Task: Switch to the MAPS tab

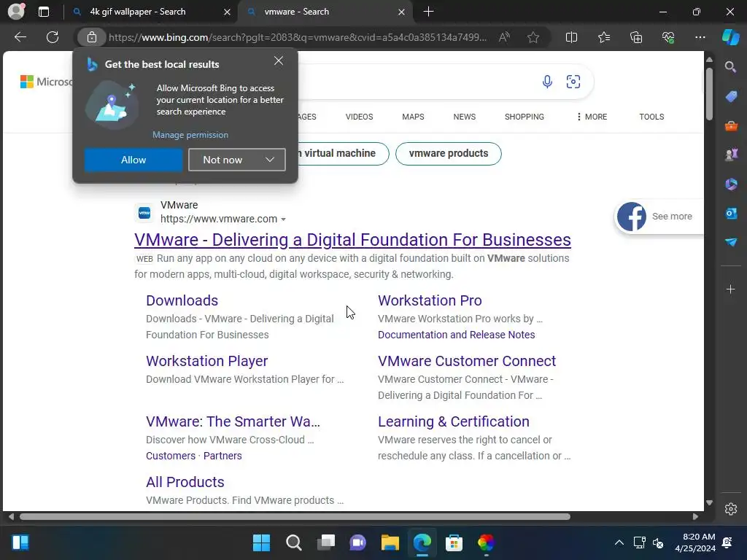Action: pyautogui.click(x=413, y=117)
